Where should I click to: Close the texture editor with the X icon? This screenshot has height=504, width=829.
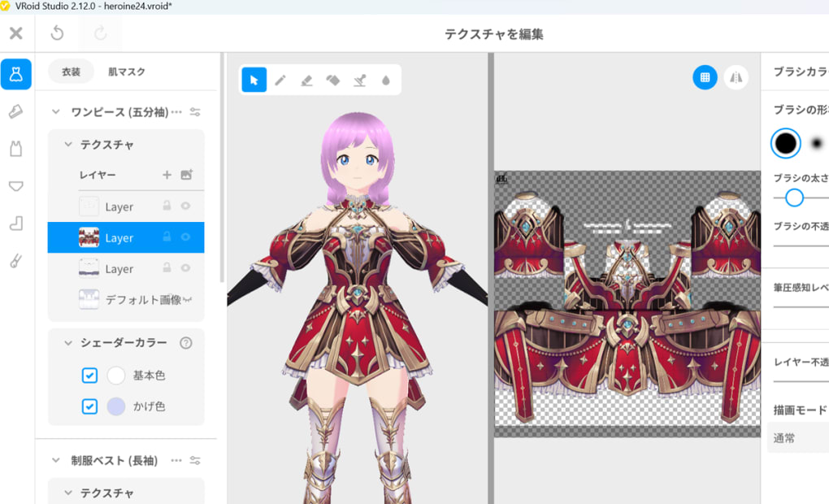click(16, 33)
